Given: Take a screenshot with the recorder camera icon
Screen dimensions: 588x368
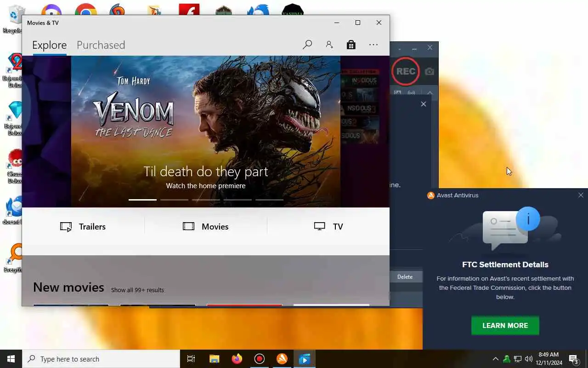Looking at the screenshot, I should coord(429,71).
